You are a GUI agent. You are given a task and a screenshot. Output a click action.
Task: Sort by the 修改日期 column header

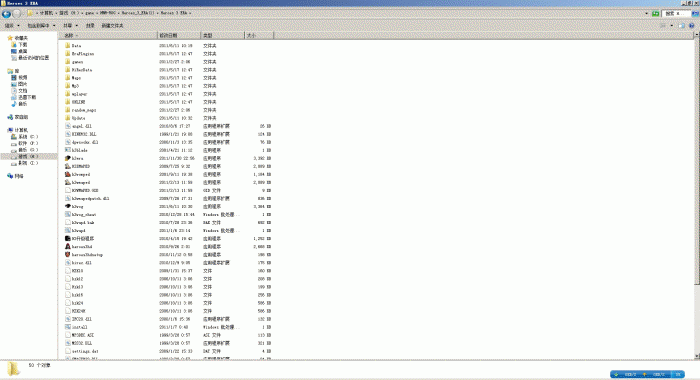179,35
